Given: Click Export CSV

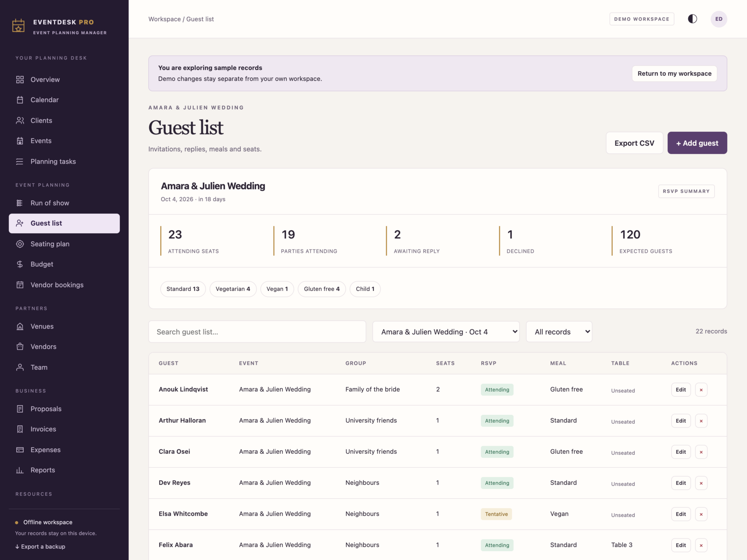Looking at the screenshot, I should [x=634, y=143].
